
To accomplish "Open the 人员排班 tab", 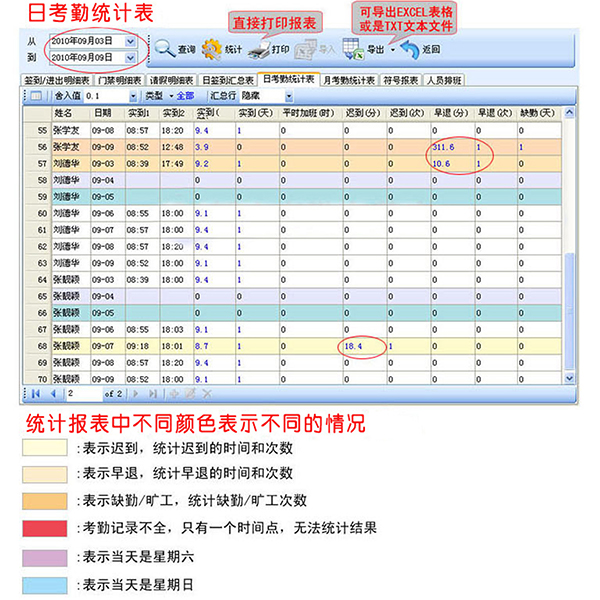I will 444,80.
